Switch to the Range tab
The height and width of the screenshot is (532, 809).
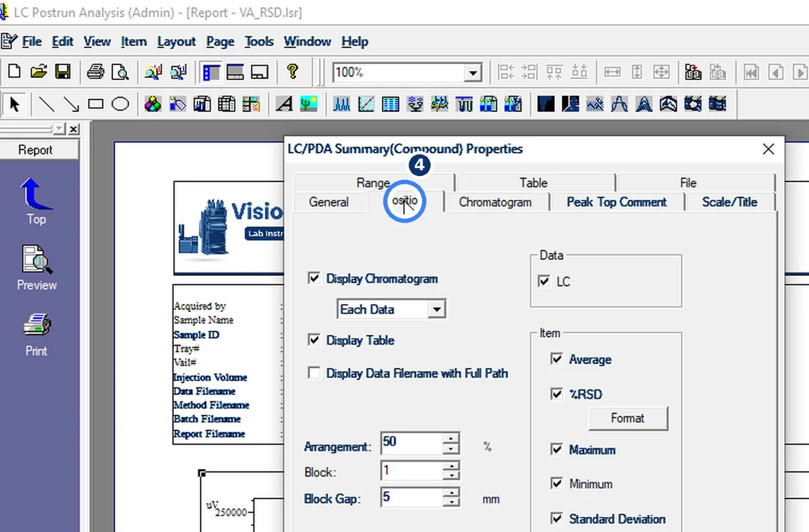373,182
